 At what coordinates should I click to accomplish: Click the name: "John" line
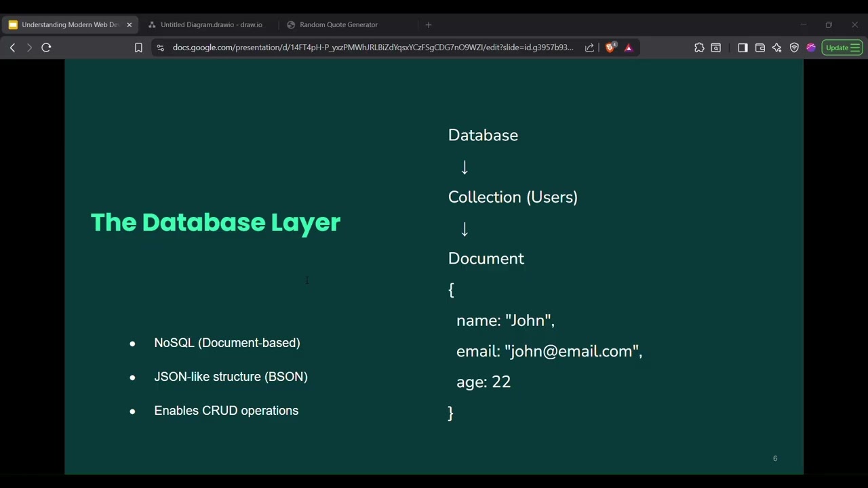pyautogui.click(x=505, y=321)
